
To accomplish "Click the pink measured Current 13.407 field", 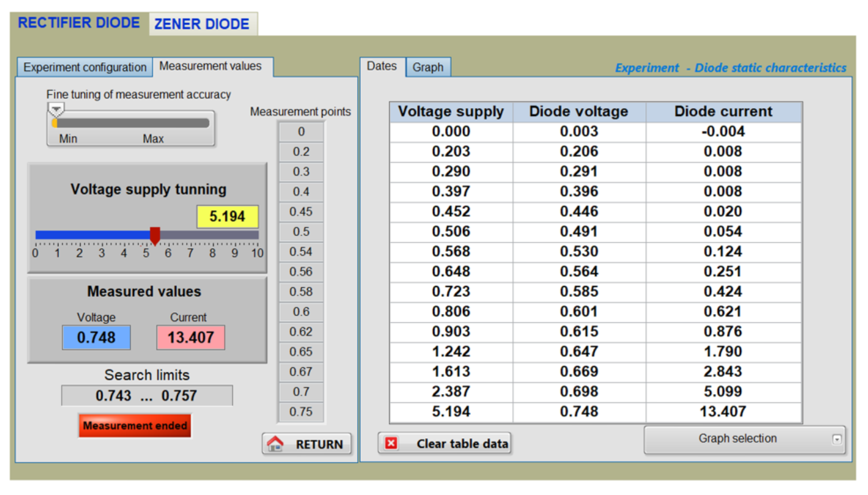I will pos(191,337).
